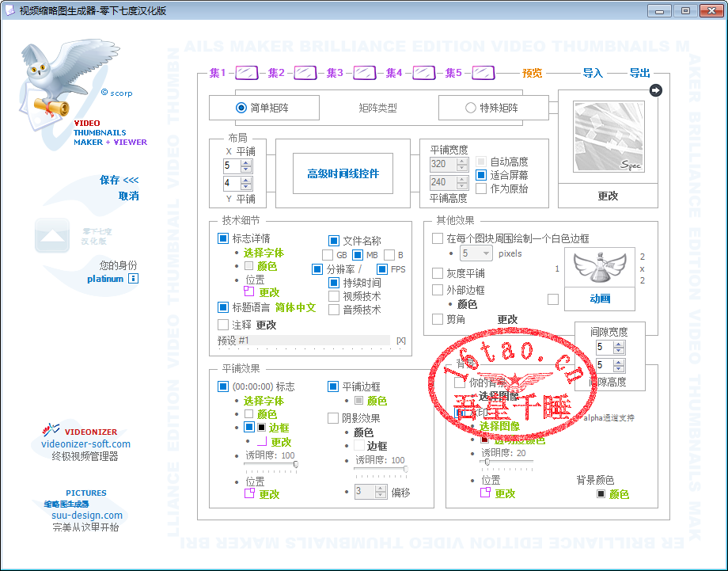Viewport: 728px width, 571px height.
Task: Select the 特殊矩阵 radio button
Action: [x=471, y=108]
